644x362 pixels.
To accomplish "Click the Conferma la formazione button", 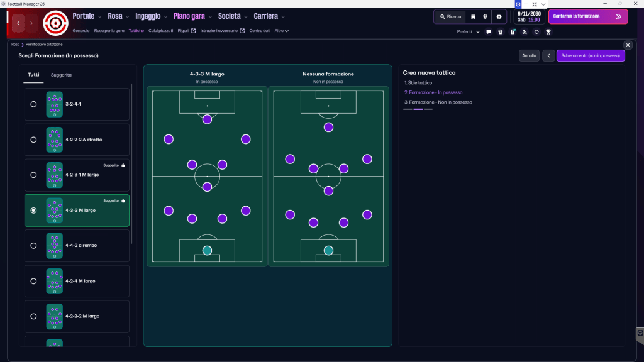I will (587, 16).
